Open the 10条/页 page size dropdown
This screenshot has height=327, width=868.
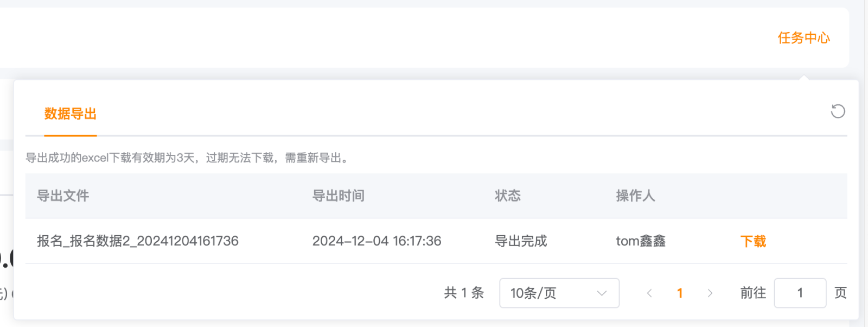click(x=559, y=293)
